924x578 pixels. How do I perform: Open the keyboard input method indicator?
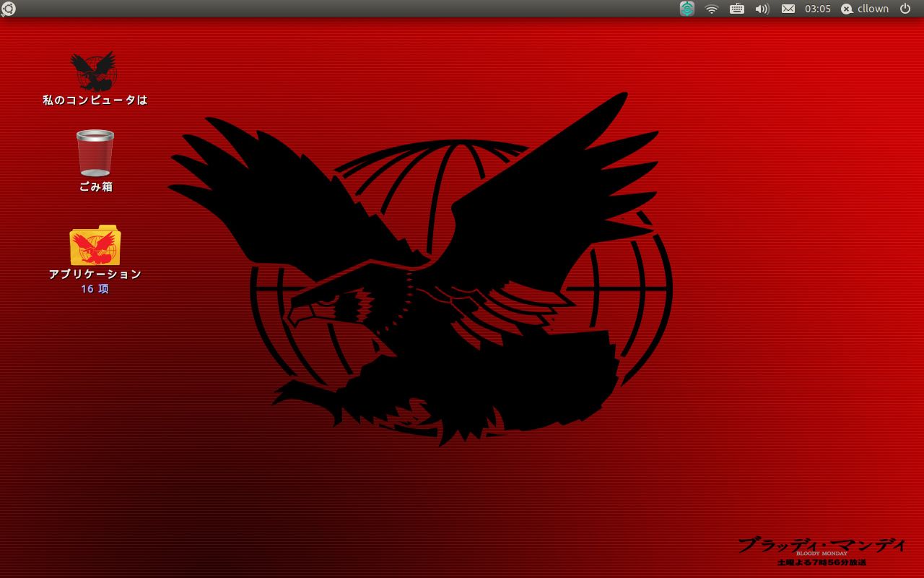coord(737,9)
